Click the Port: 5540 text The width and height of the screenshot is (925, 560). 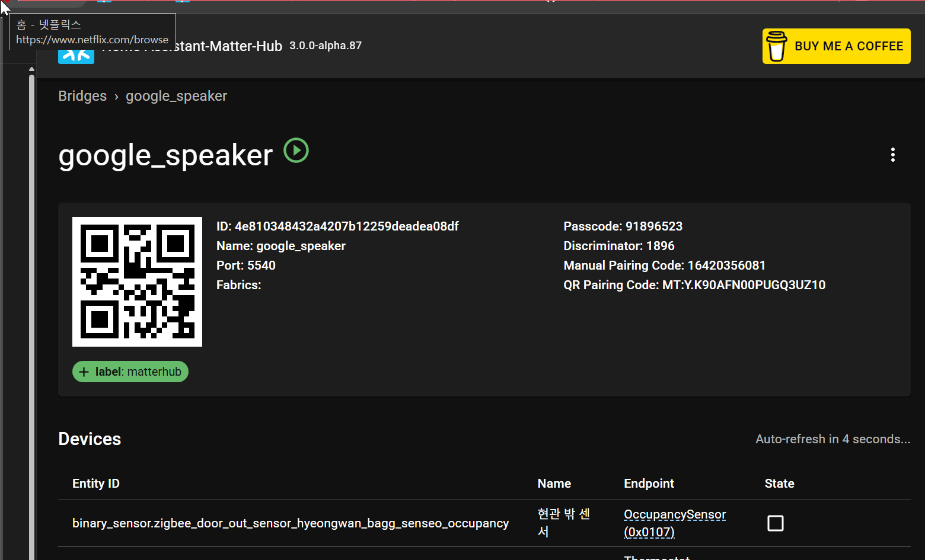[x=246, y=265]
